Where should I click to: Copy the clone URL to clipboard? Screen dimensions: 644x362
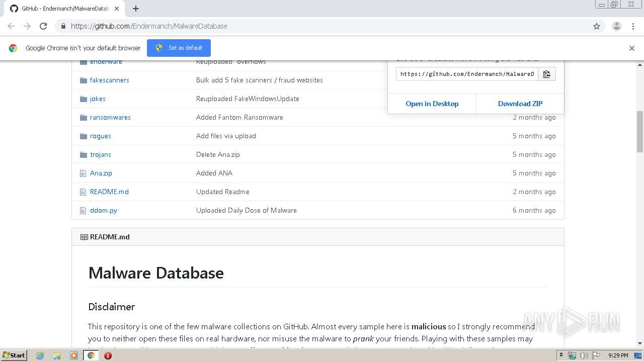click(547, 74)
